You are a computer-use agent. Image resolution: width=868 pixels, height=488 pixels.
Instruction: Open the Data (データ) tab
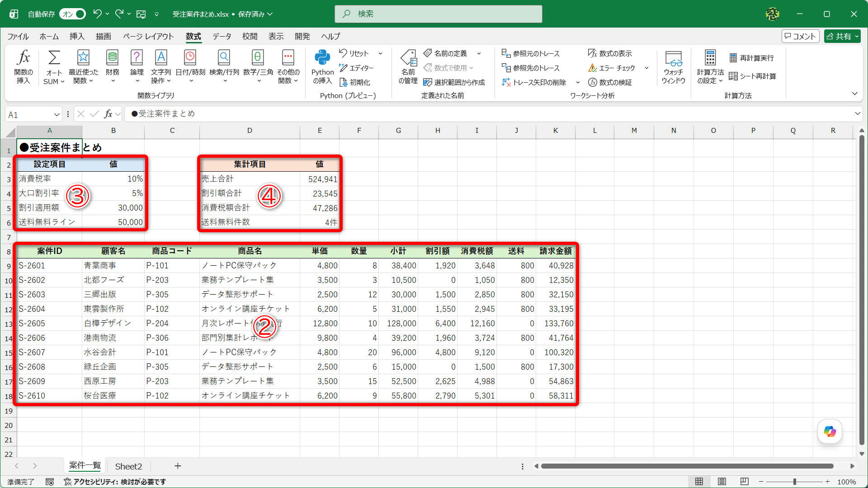click(222, 36)
